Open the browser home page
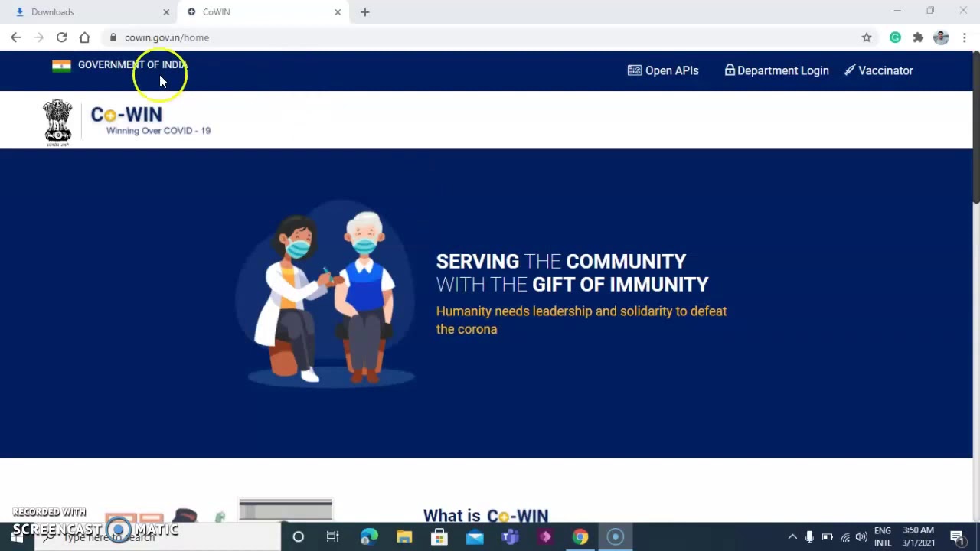980x551 pixels. click(85, 37)
